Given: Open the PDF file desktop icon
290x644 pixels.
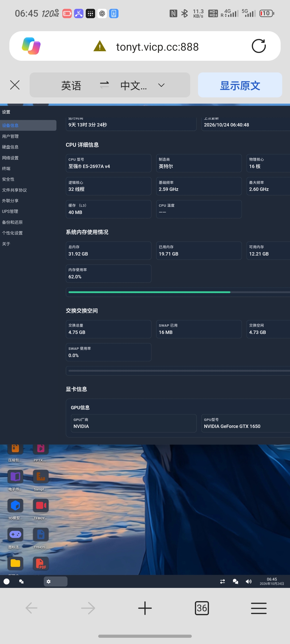Looking at the screenshot, I should [41, 563].
